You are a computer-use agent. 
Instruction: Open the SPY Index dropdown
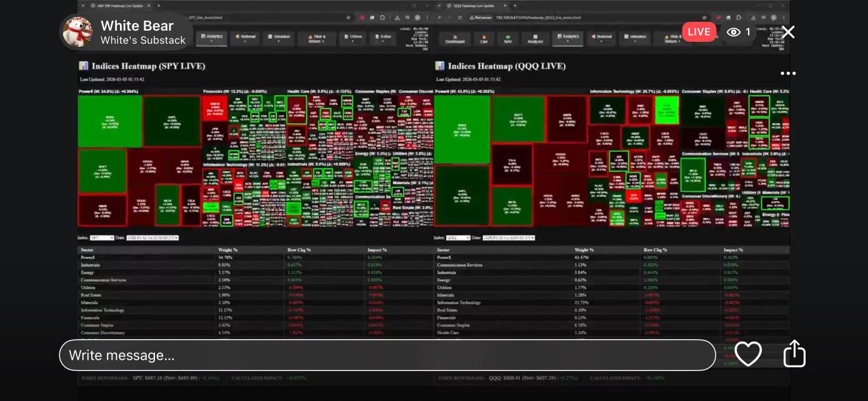[x=102, y=238]
